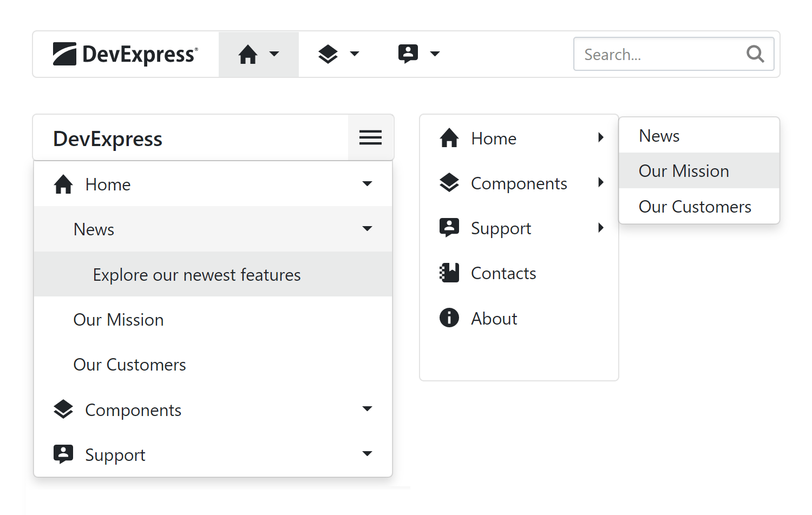Viewport: 812px width, 515px height.
Task: Open the layers components icon in top bar
Action: (328, 54)
